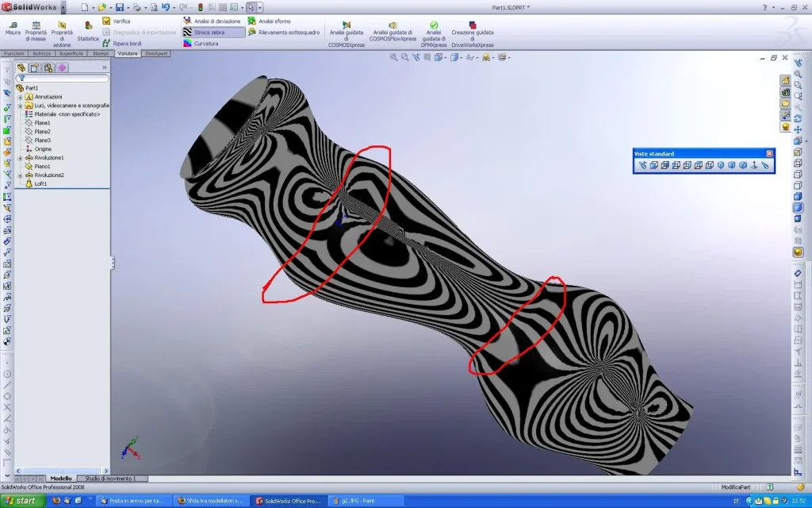Expand the SolidWorks menu flyout arrow
812x508 pixels.
[63, 7]
